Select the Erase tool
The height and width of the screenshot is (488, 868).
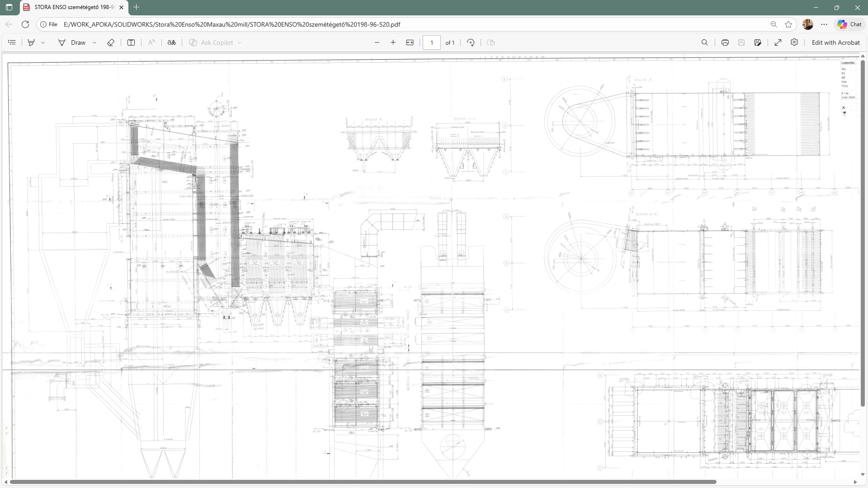111,42
